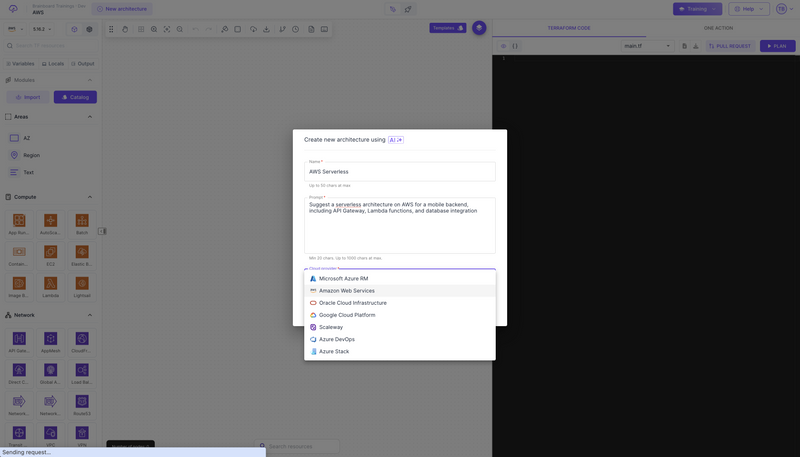The width and height of the screenshot is (800, 457).
Task: Select Scaleway in the provider dropdown
Action: (x=399, y=327)
